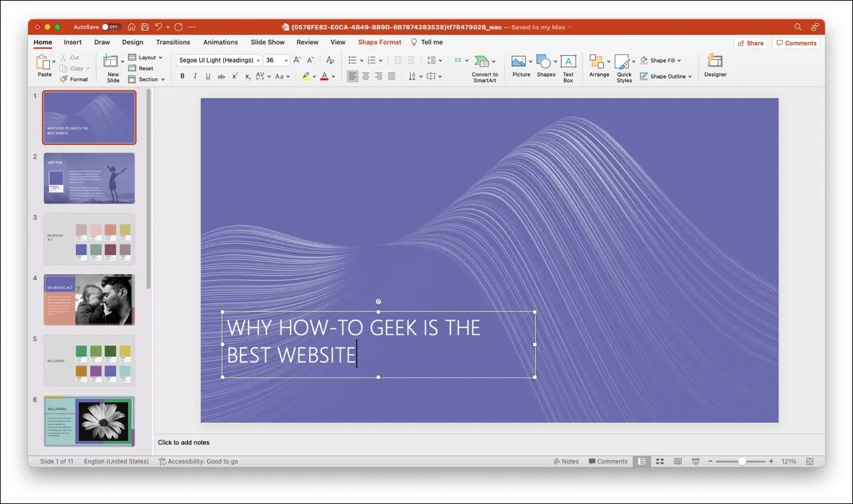
Task: Open the Insert tab
Action: click(x=73, y=42)
